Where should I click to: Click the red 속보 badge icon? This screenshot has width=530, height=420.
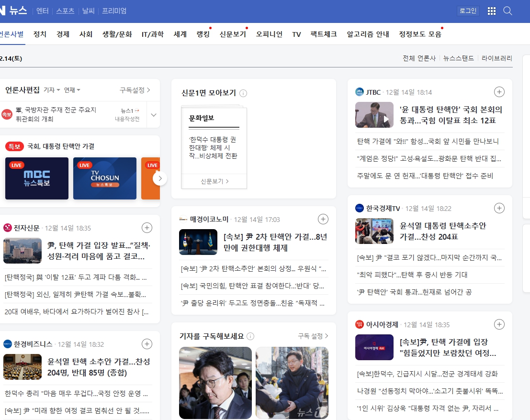point(6,114)
